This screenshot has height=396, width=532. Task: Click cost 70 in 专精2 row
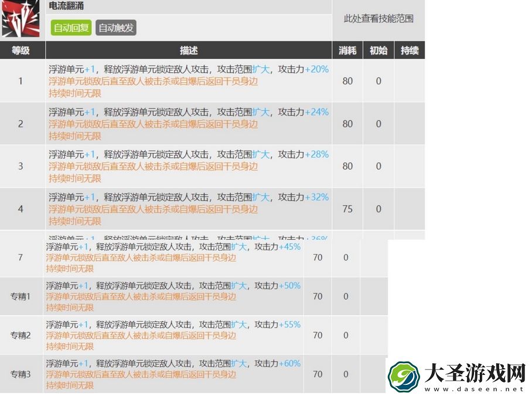coord(318,336)
